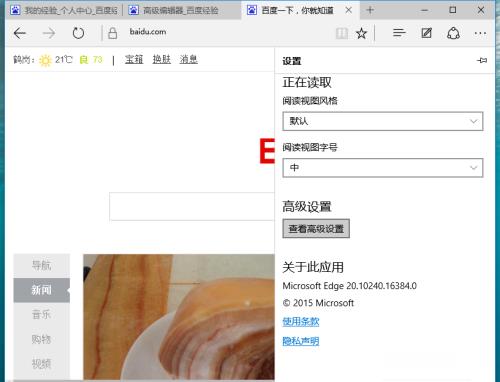Open the share icon in toolbar
500x382 pixels.
coord(453,33)
